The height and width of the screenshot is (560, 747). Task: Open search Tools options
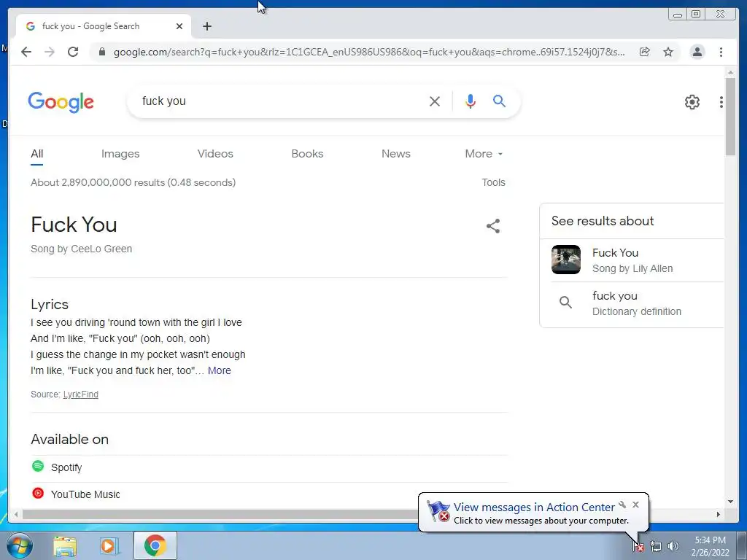coord(493,182)
